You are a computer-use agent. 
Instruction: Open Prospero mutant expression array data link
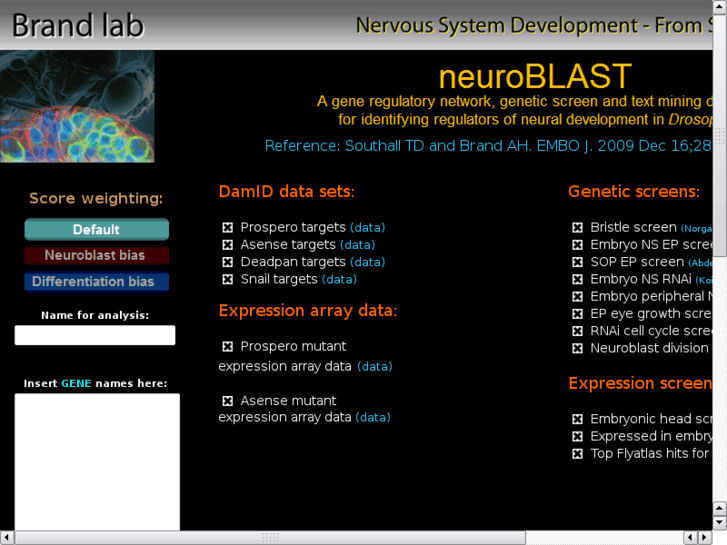coord(375,366)
